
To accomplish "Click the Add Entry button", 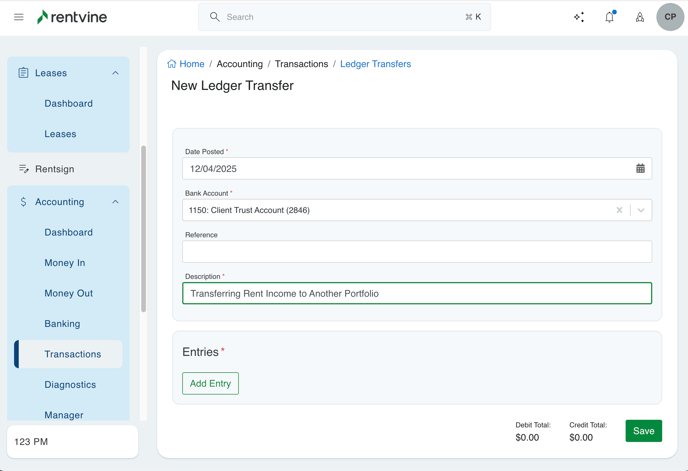I will (210, 384).
